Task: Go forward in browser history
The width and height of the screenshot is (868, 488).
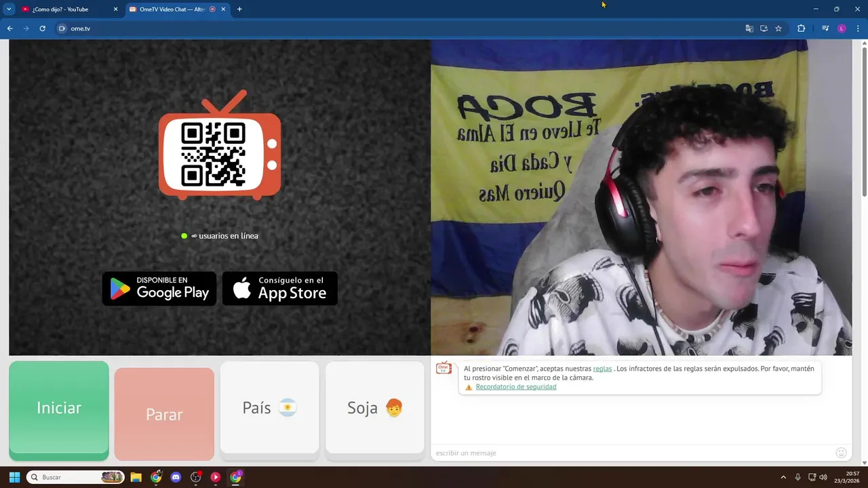Action: pyautogui.click(x=26, y=28)
